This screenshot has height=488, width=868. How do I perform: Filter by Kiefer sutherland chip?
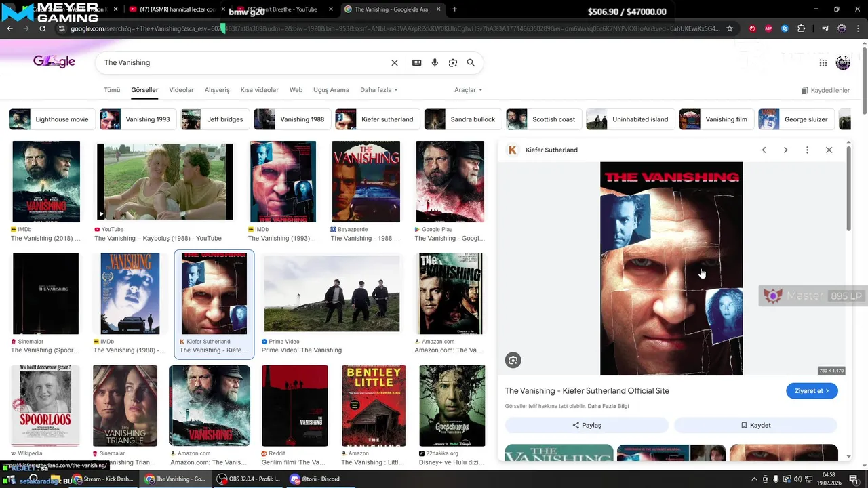click(377, 119)
